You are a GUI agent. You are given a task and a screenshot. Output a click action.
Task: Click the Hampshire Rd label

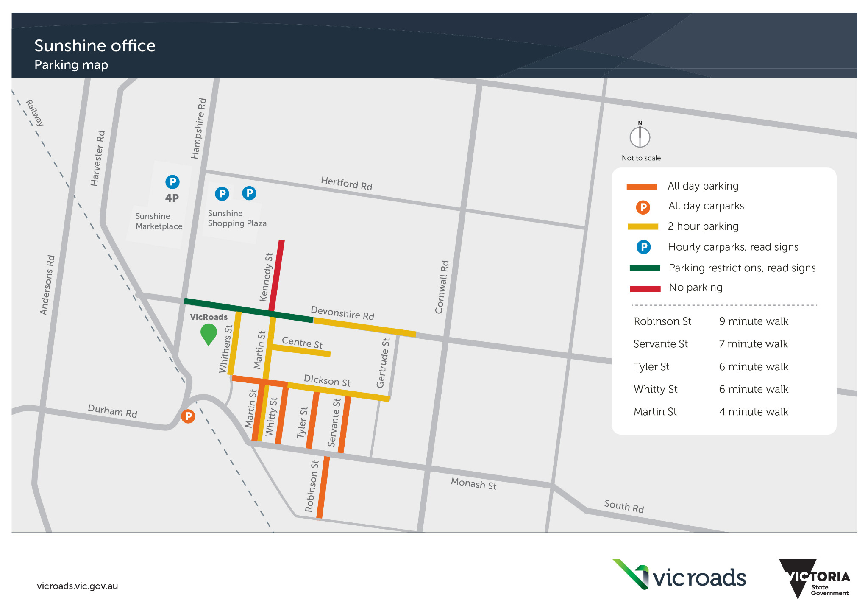[198, 128]
